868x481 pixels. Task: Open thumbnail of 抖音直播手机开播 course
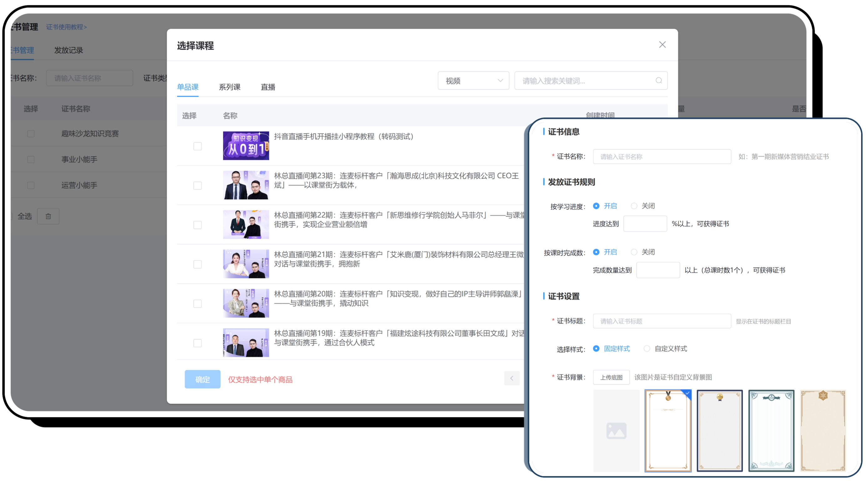coord(246,146)
